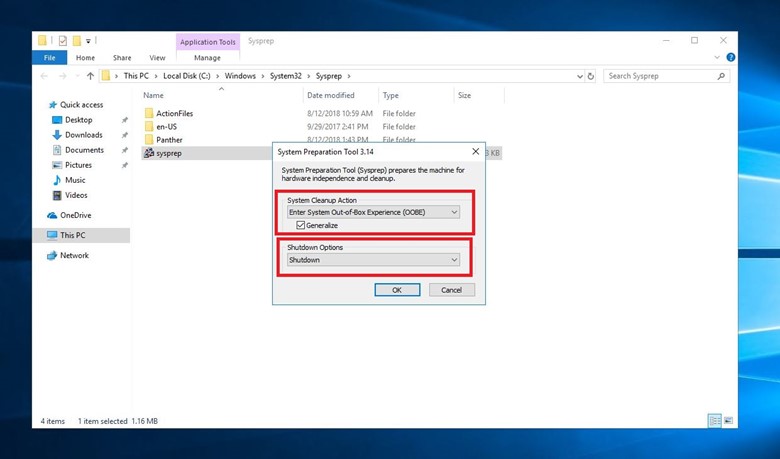Go up one folder with up arrow

[x=91, y=76]
